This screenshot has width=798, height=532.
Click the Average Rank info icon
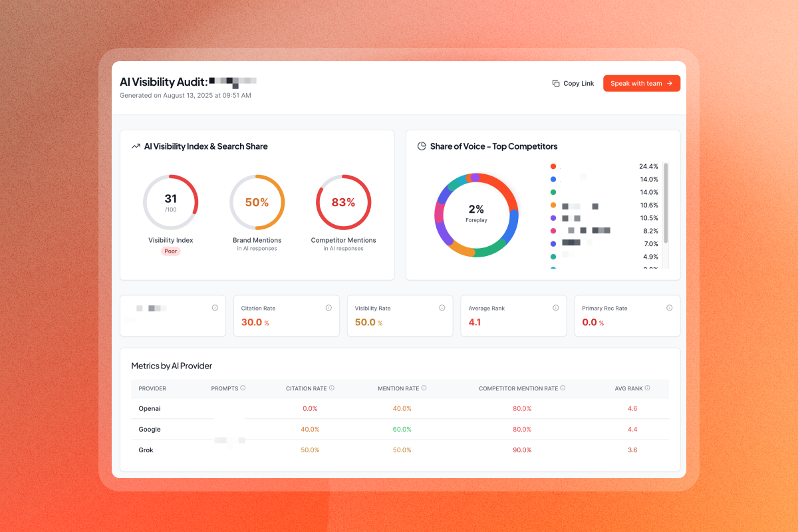pos(556,308)
